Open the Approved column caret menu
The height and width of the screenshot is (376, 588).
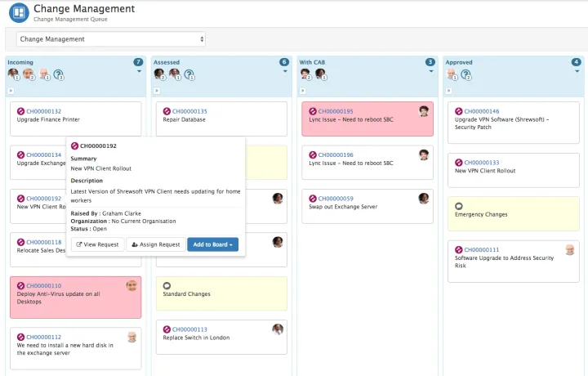point(577,72)
